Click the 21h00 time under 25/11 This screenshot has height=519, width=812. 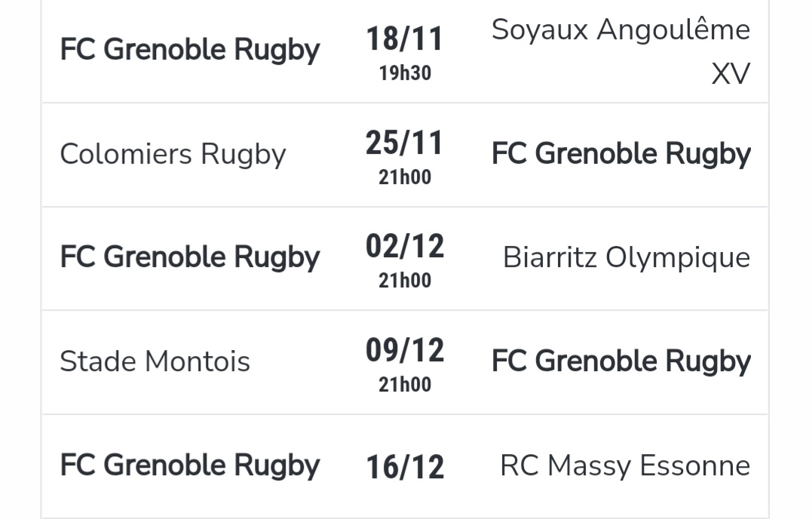tap(405, 177)
